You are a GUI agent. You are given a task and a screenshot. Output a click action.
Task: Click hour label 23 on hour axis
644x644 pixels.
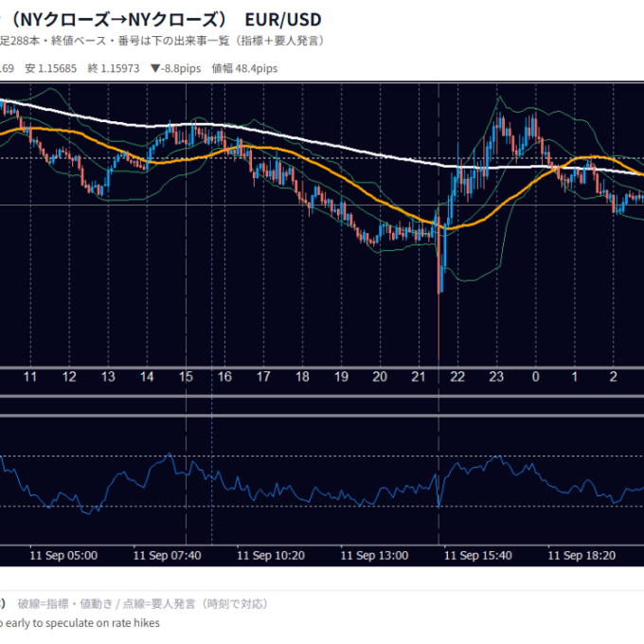coord(496,377)
